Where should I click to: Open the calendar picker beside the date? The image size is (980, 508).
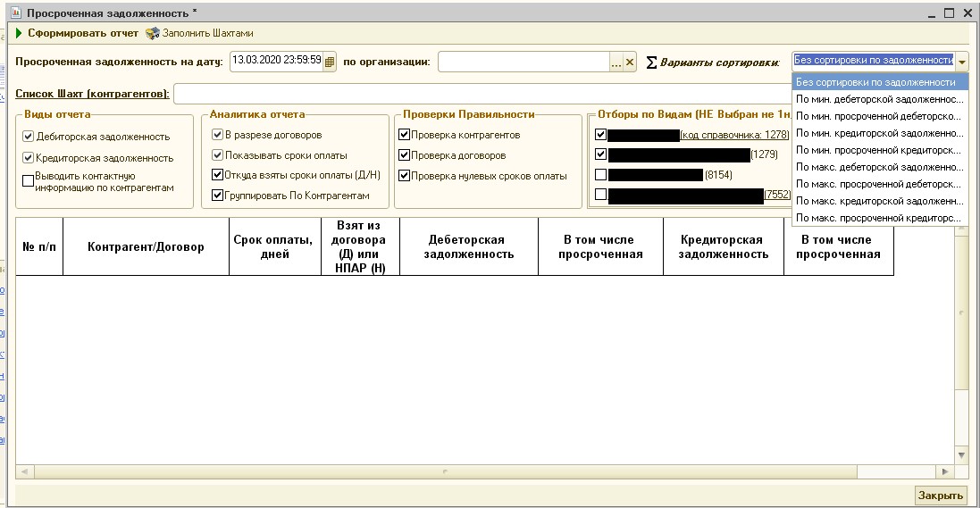tap(329, 62)
